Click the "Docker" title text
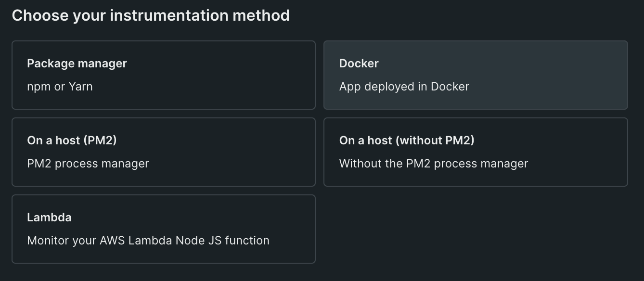 click(359, 64)
